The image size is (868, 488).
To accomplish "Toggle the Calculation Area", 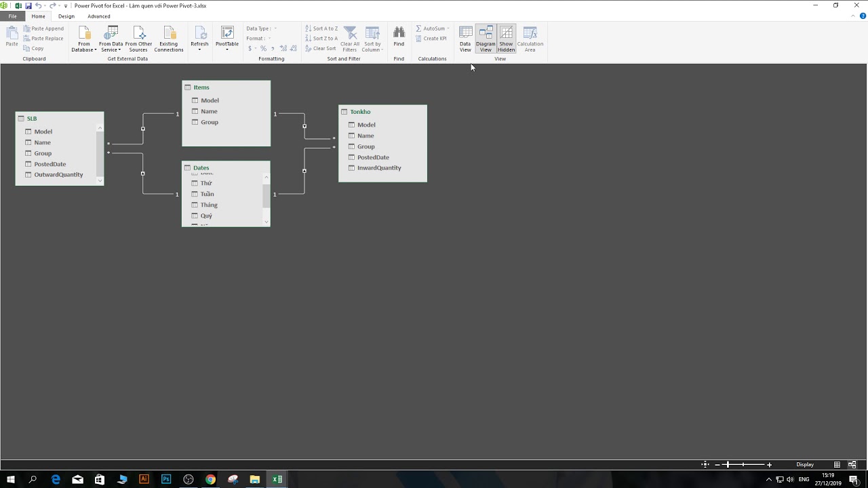I will tap(530, 39).
